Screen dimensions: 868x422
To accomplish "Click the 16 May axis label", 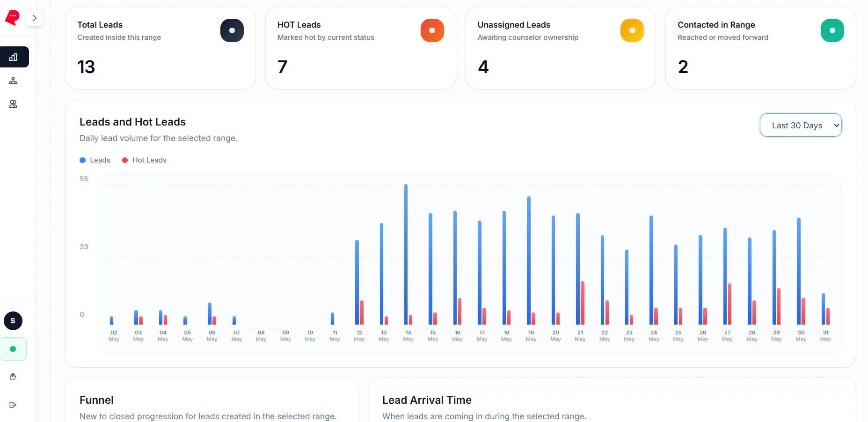I will tap(457, 336).
